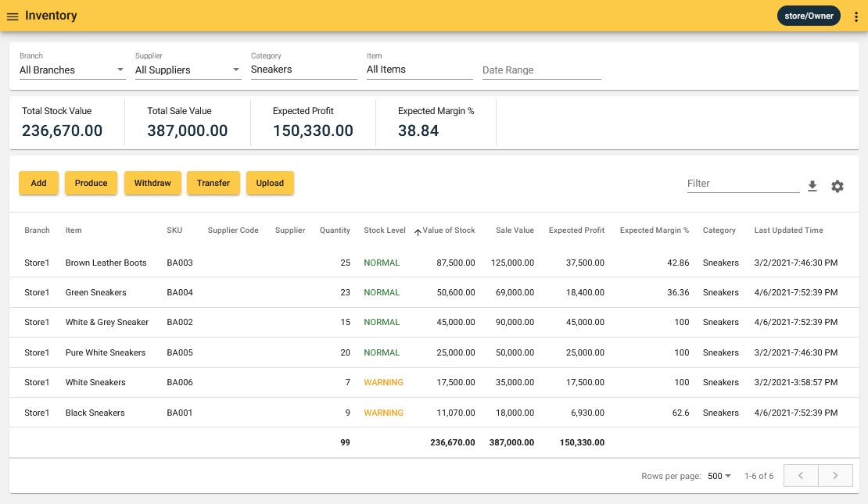868x504 pixels.
Task: Go to previous page arrow
Action: [802, 476]
